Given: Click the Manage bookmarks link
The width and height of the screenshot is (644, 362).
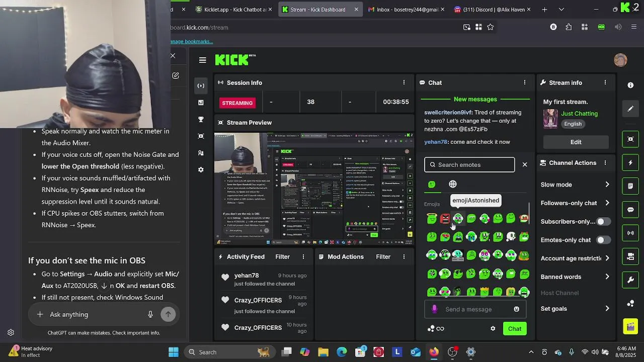Looking at the screenshot, I should 192,41.
